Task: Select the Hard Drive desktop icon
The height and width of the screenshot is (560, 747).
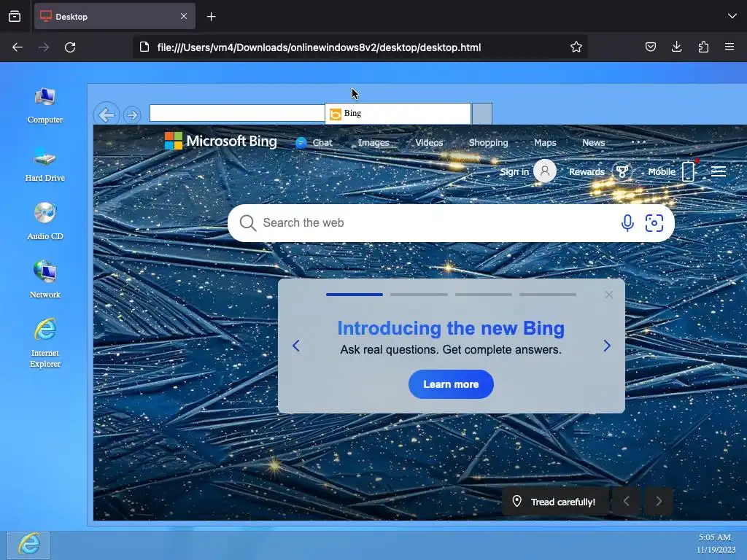Action: (44, 164)
